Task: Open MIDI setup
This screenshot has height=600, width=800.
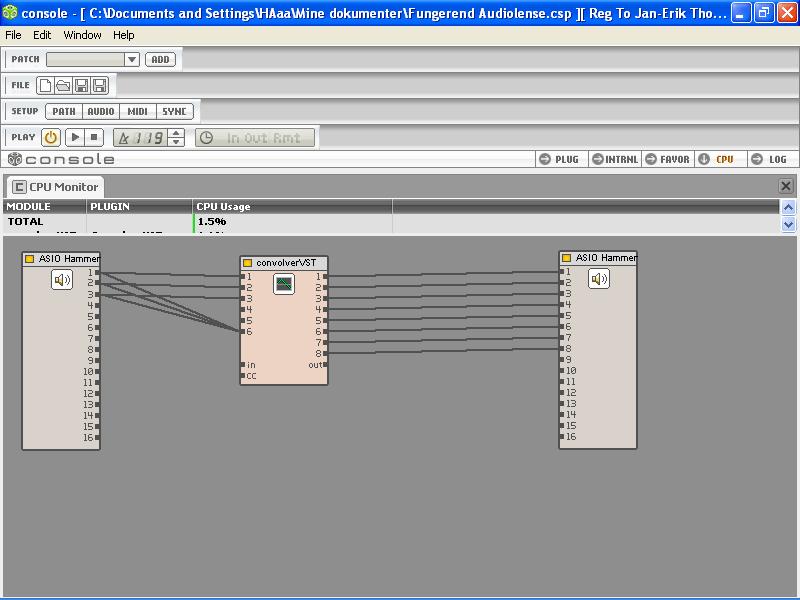Action: (138, 111)
